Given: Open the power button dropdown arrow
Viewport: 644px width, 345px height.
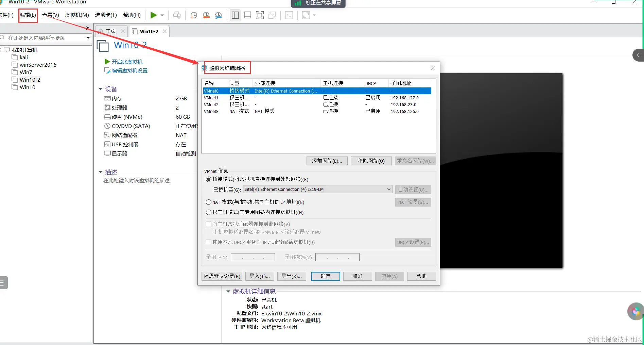Looking at the screenshot, I should (x=162, y=15).
